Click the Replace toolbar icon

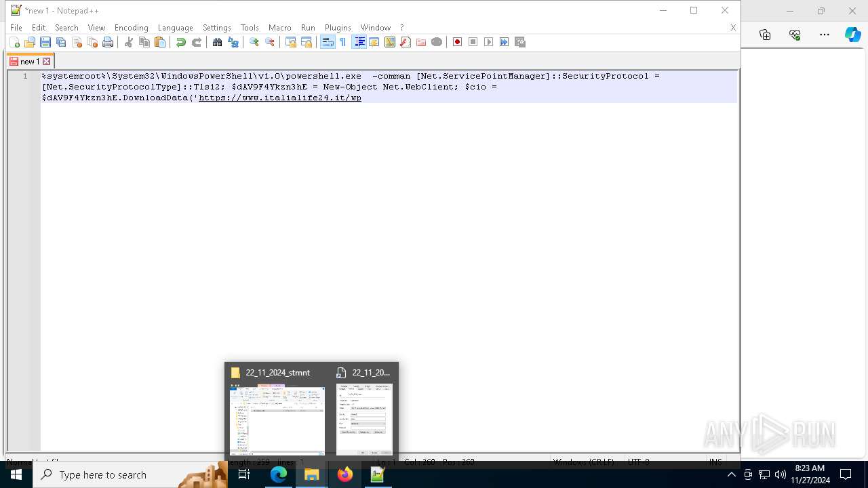click(x=233, y=42)
